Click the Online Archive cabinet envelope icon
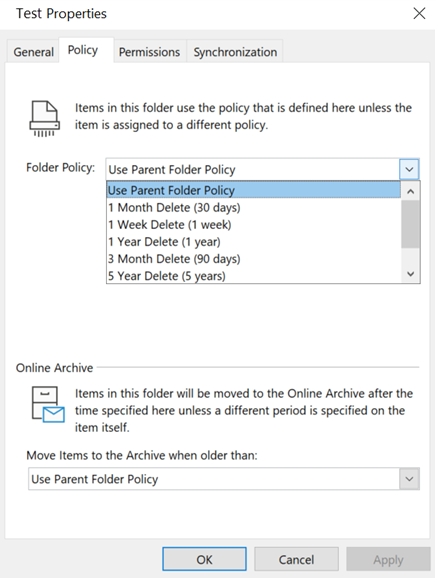 tap(48, 404)
